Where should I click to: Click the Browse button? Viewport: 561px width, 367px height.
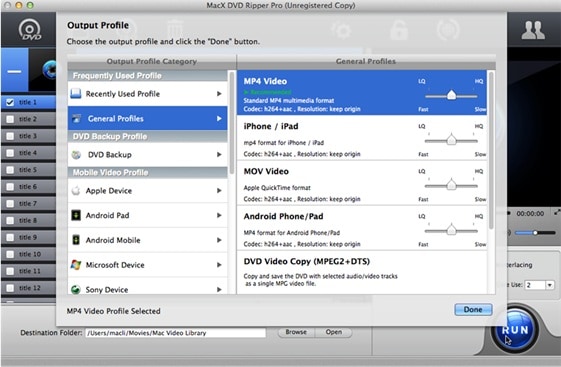pyautogui.click(x=296, y=332)
